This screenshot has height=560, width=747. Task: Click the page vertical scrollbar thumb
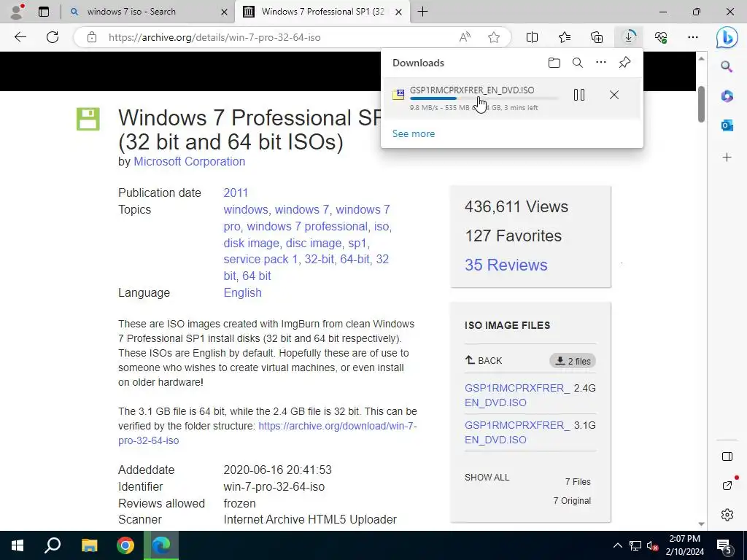point(701,104)
